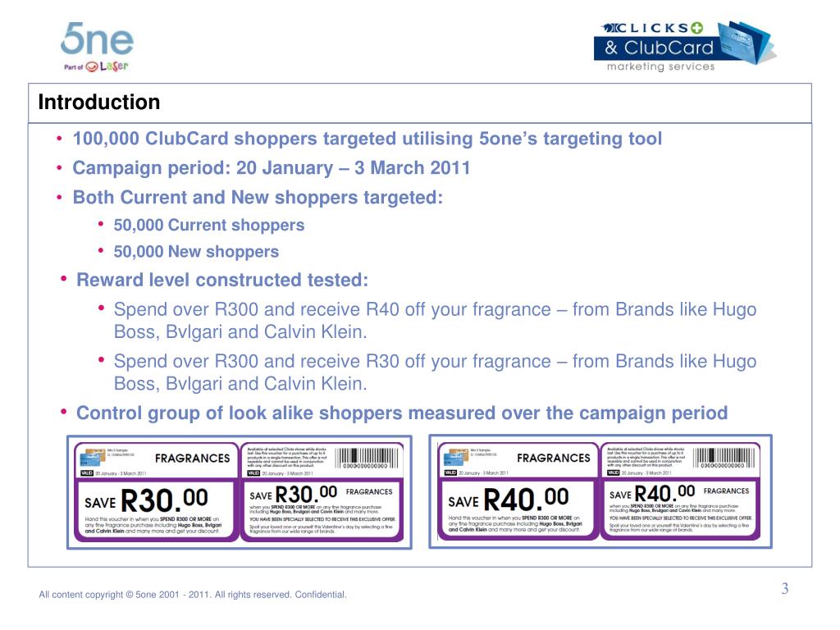
Task: Click the 5one logo
Action: tap(97, 39)
